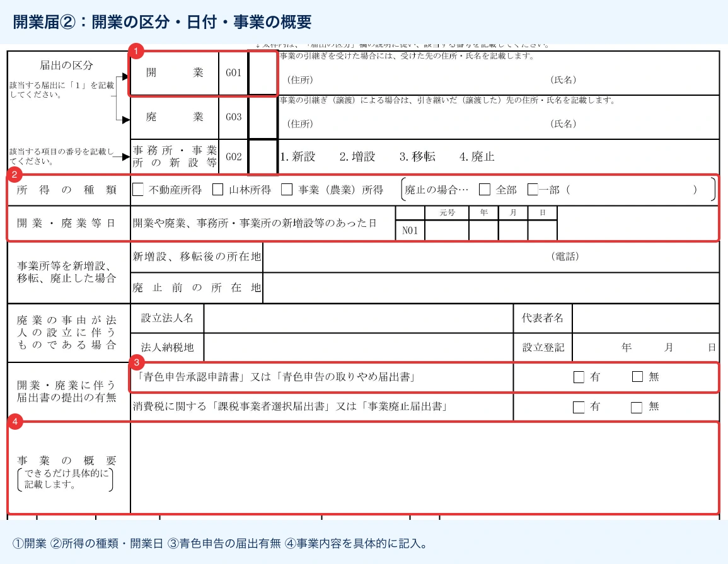
Task: Click the entry box next to G03 廃業
Action: pyautogui.click(x=263, y=117)
